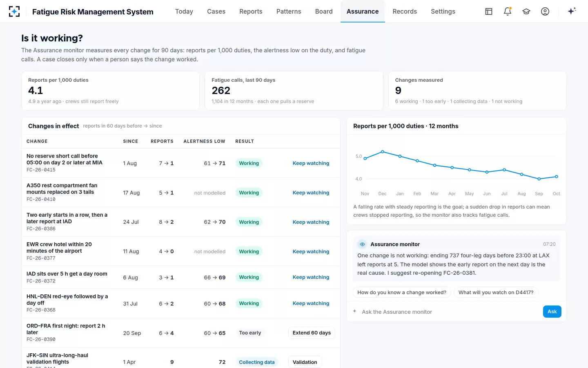Screen dimensions: 588x368
Task: Open the Reports tab
Action: 251,11
